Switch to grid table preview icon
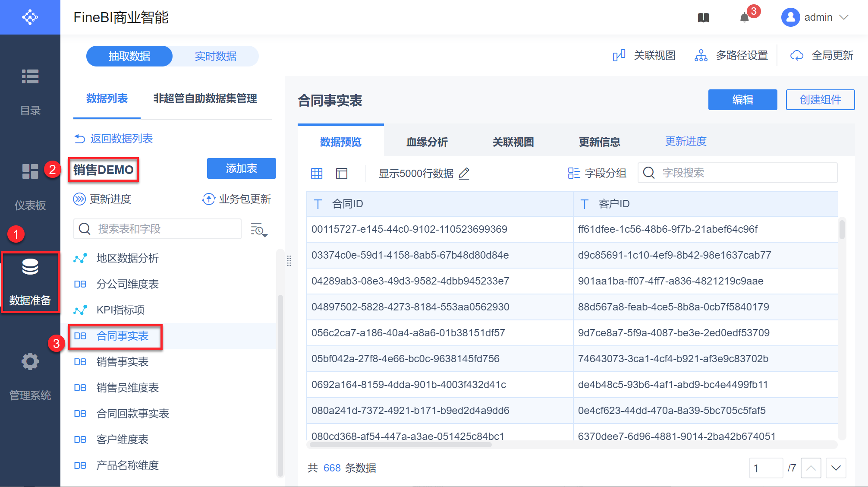Screen dimensions: 868x487 tap(317, 174)
